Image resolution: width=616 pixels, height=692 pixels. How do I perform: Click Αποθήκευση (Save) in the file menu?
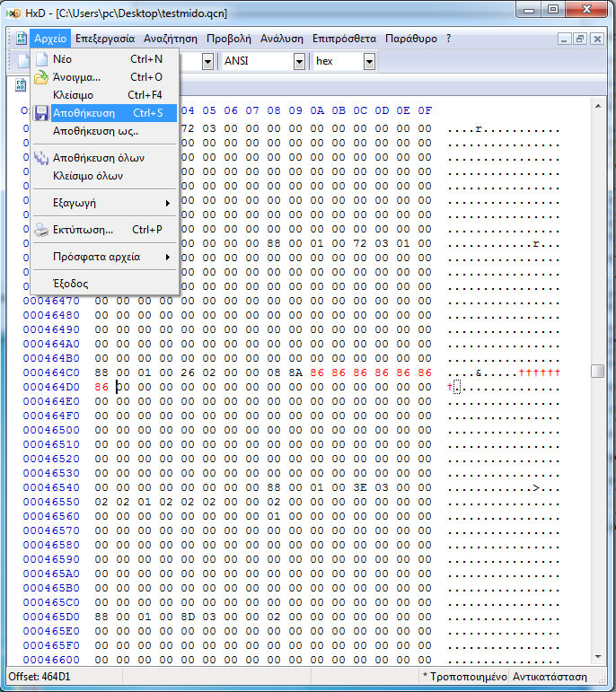pyautogui.click(x=84, y=113)
